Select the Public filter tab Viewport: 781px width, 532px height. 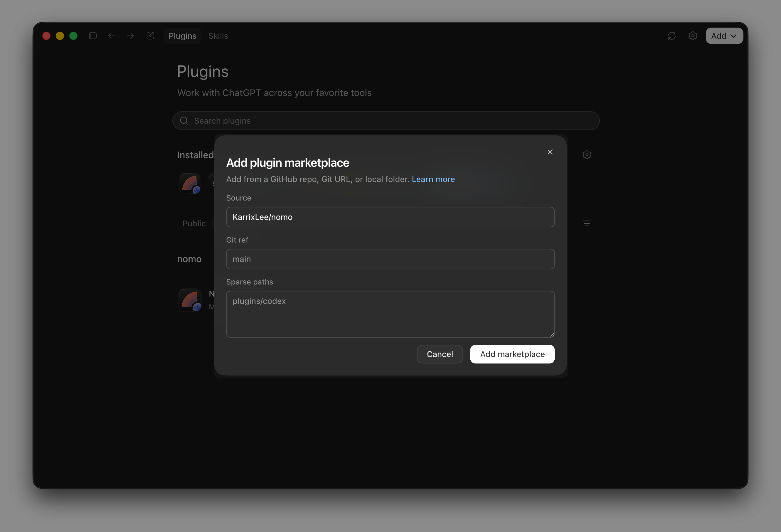194,223
